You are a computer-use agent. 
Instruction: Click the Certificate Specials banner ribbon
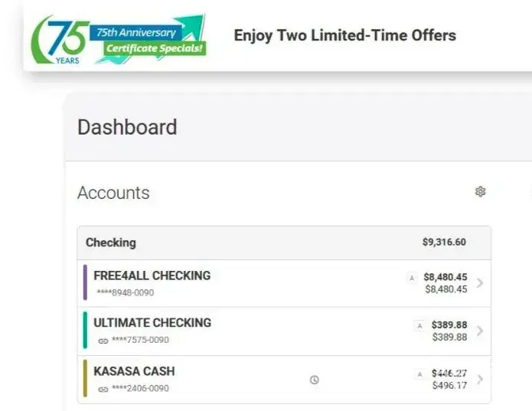point(155,49)
